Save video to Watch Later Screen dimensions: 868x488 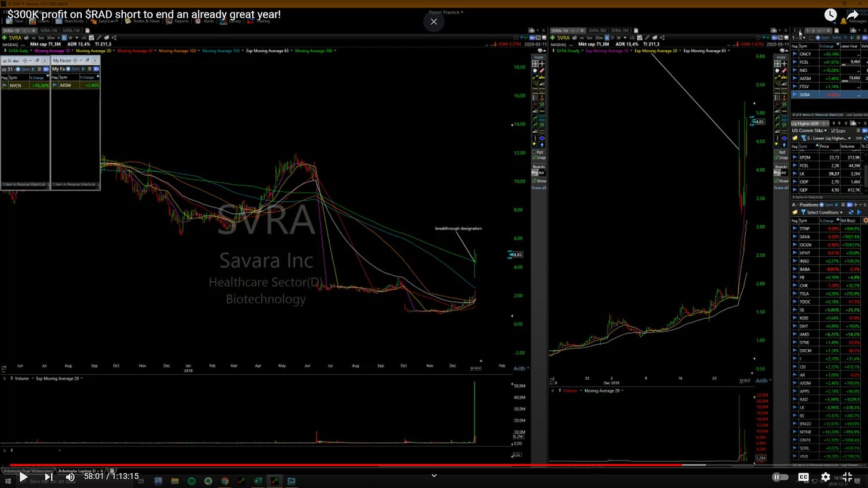tap(830, 15)
